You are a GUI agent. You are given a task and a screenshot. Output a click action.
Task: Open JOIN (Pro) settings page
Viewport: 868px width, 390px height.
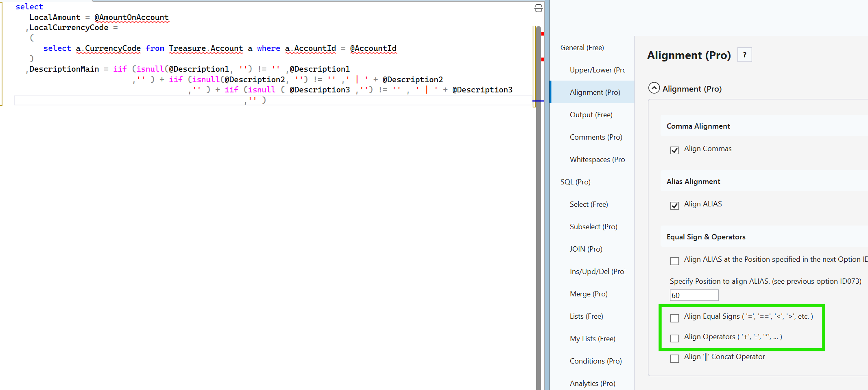[586, 249]
